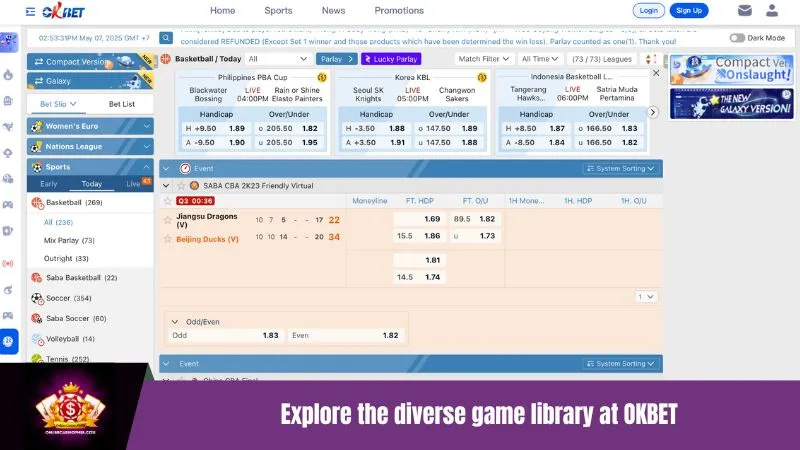Star the Jiangsu Dragons (V) team row

(x=167, y=220)
